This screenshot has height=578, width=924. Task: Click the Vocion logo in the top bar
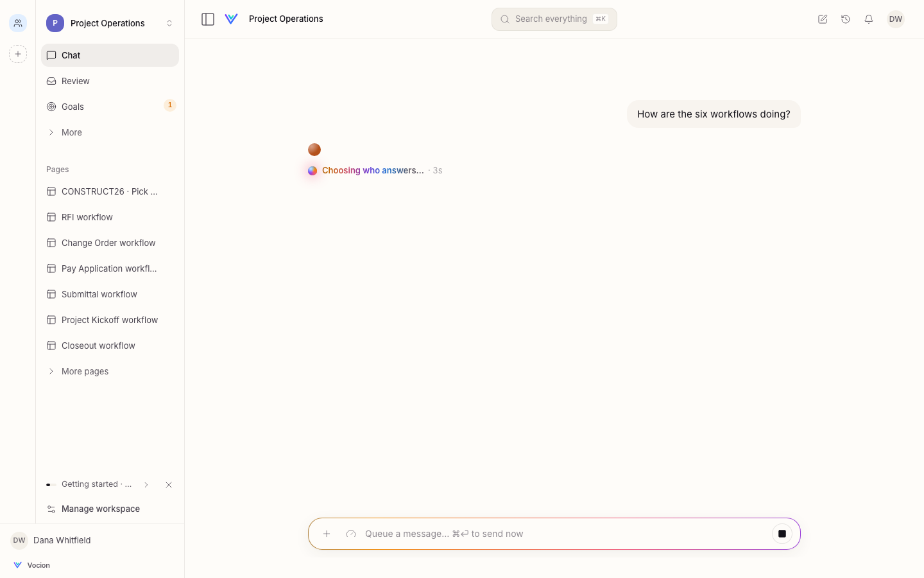point(232,19)
